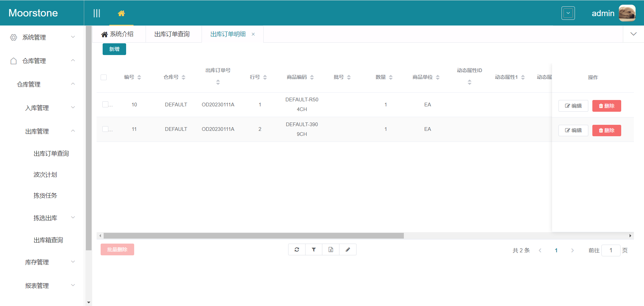
Task: Delete row 11 with 删除 button
Action: coord(606,131)
